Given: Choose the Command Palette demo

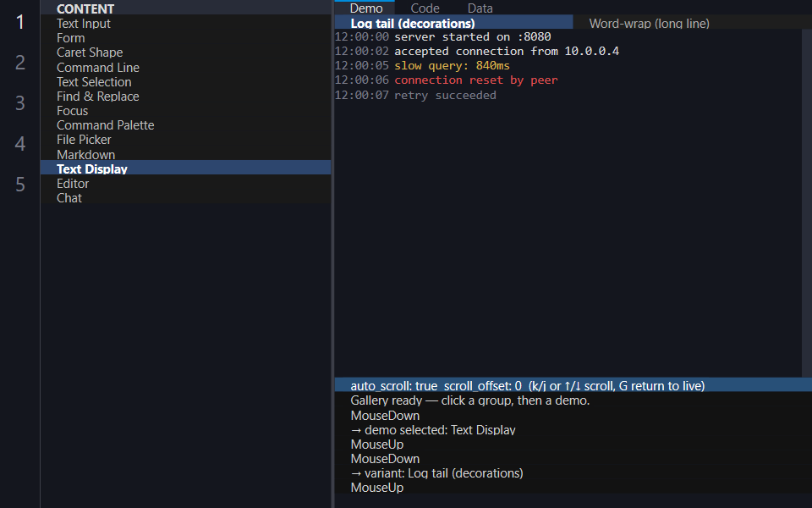Looking at the screenshot, I should [185, 126].
